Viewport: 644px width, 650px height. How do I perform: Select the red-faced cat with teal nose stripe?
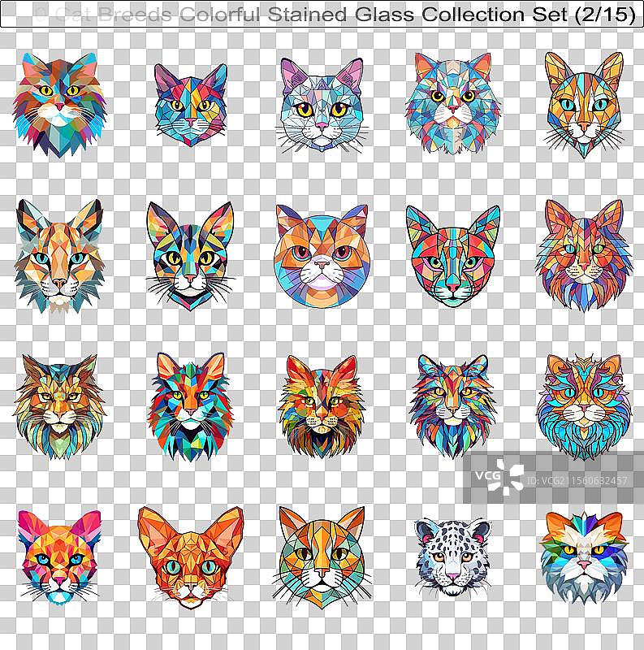pos(452,256)
